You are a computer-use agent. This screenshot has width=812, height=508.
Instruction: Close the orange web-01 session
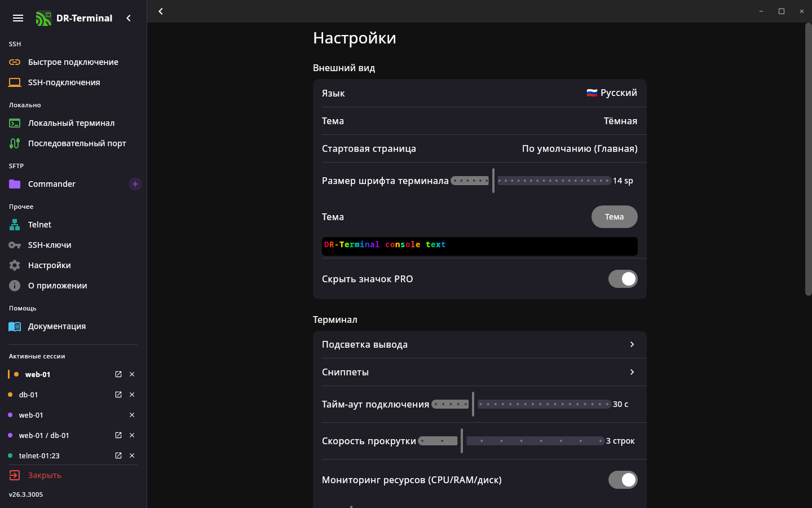[x=132, y=374]
